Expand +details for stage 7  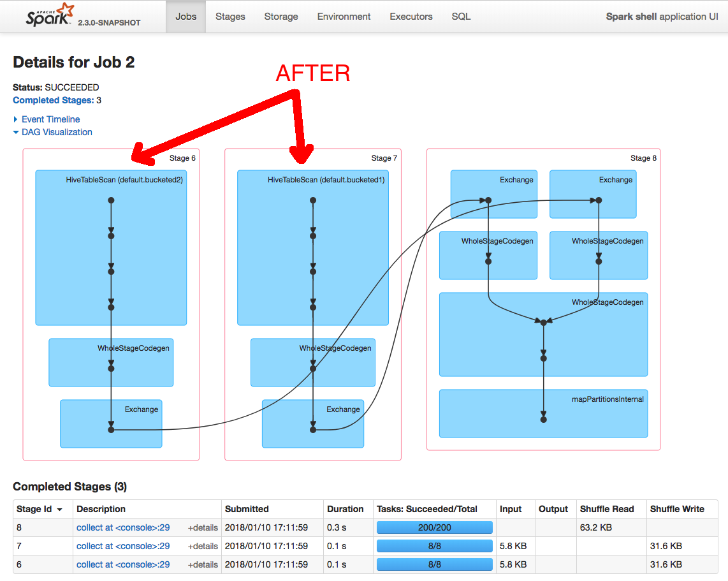click(203, 546)
